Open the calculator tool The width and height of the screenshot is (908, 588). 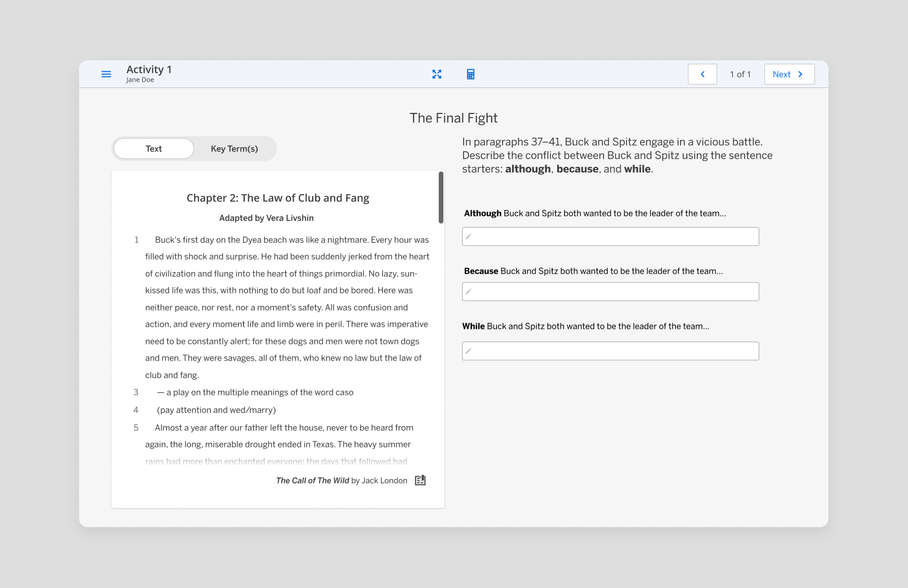(470, 74)
